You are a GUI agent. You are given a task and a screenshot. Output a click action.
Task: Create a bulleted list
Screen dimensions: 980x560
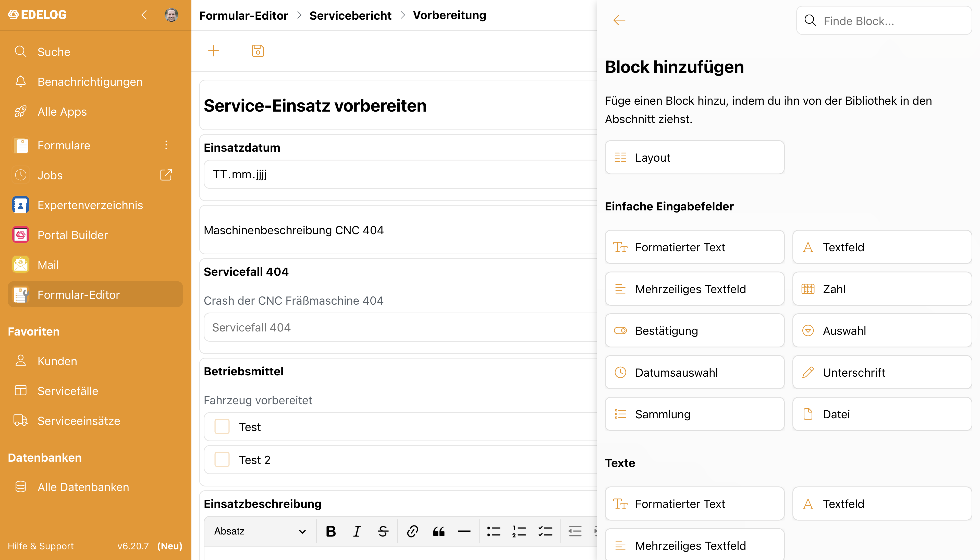pos(494,531)
